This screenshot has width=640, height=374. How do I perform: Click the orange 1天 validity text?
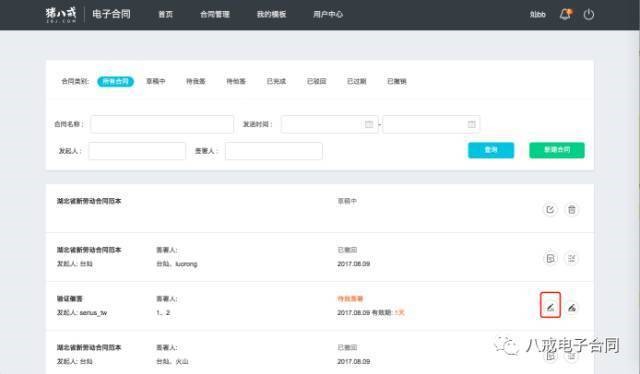coord(399,313)
